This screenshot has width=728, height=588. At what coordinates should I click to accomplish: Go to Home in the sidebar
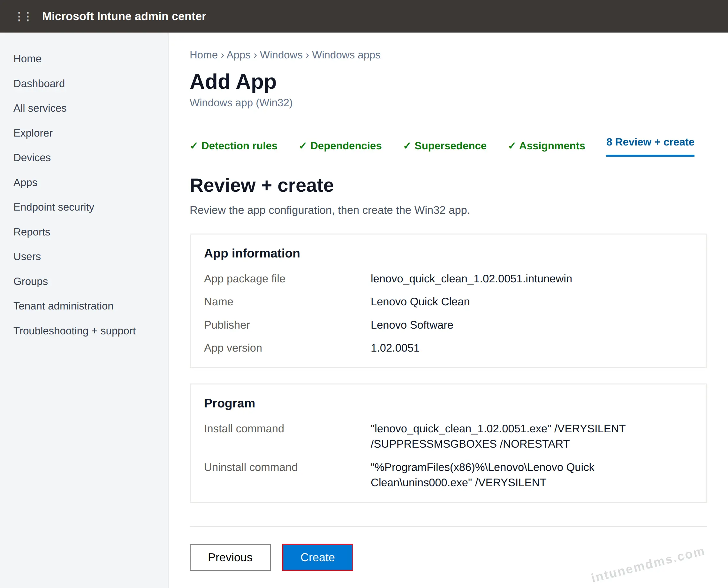[27, 59]
